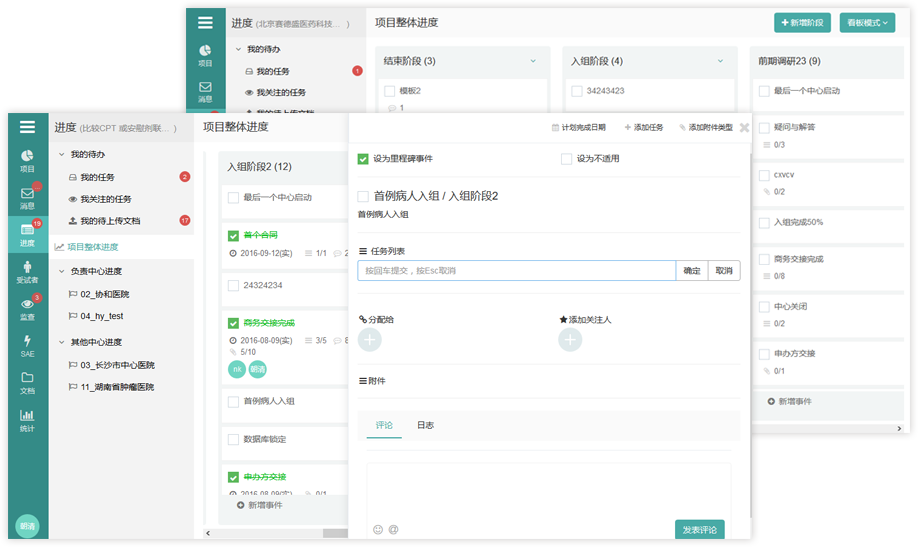Open the SAE lightning icon in sidebar
Screen dimensions: 918x547
pos(27,345)
